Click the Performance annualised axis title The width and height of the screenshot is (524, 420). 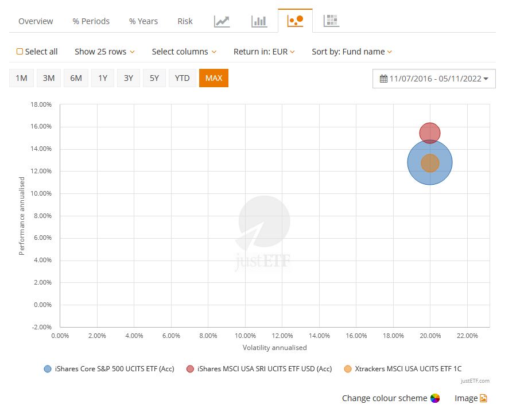pyautogui.click(x=22, y=216)
